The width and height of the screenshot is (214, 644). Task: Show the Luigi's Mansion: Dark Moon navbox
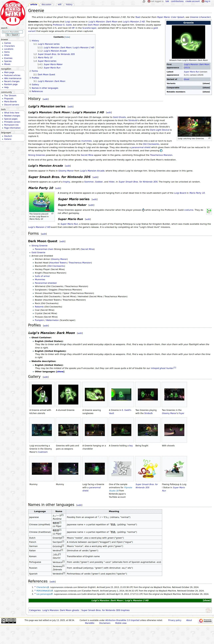[x=206, y=600]
